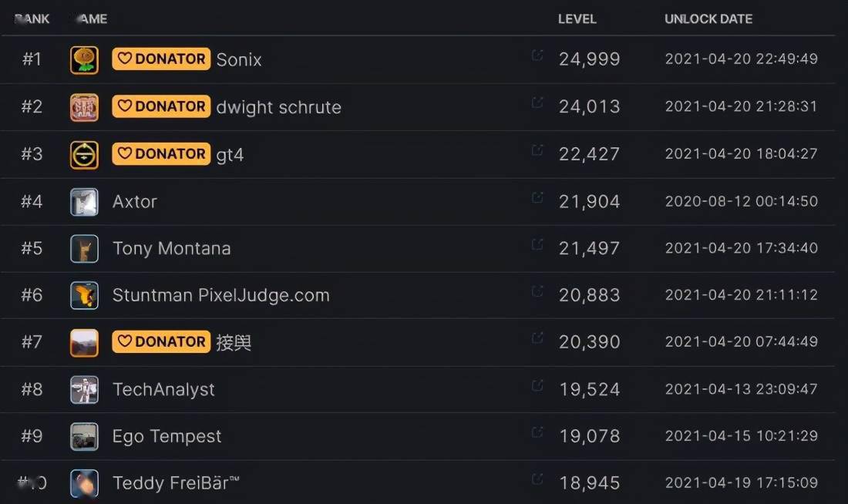Click the DONATOR badge next to Sonix
The width and height of the screenshot is (848, 504).
pyautogui.click(x=161, y=59)
